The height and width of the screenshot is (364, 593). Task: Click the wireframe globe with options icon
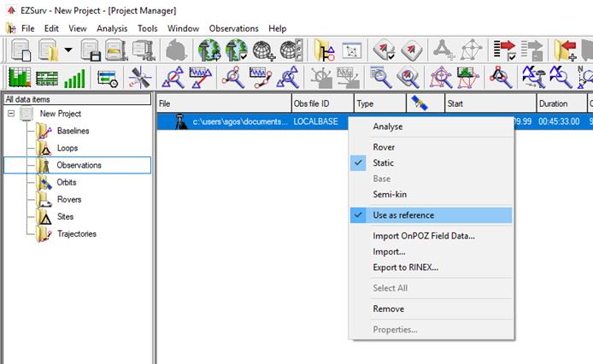(291, 50)
